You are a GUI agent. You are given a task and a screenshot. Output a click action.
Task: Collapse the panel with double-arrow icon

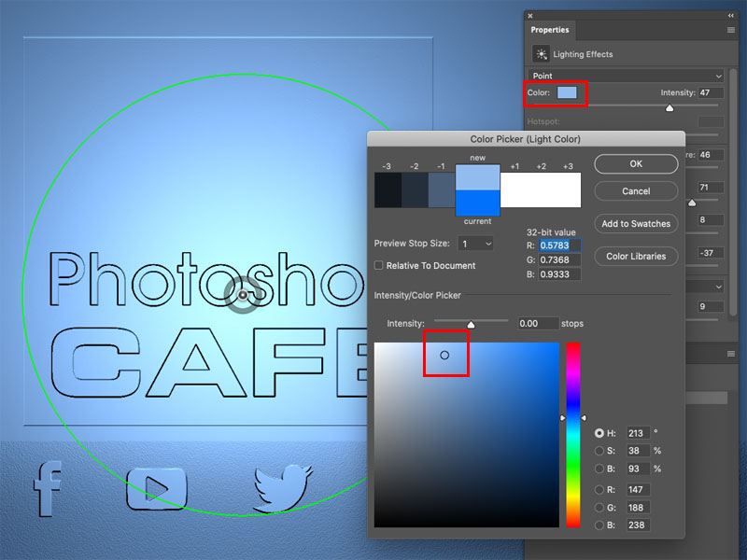(731, 16)
